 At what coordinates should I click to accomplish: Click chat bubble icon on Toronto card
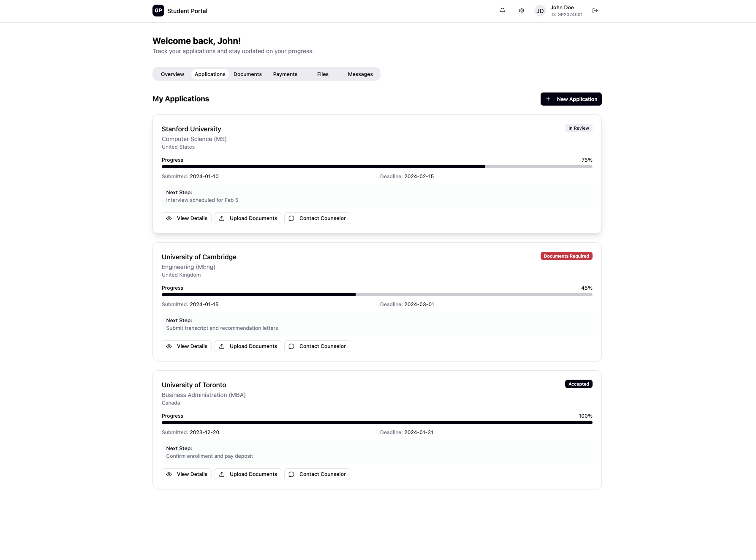(291, 474)
